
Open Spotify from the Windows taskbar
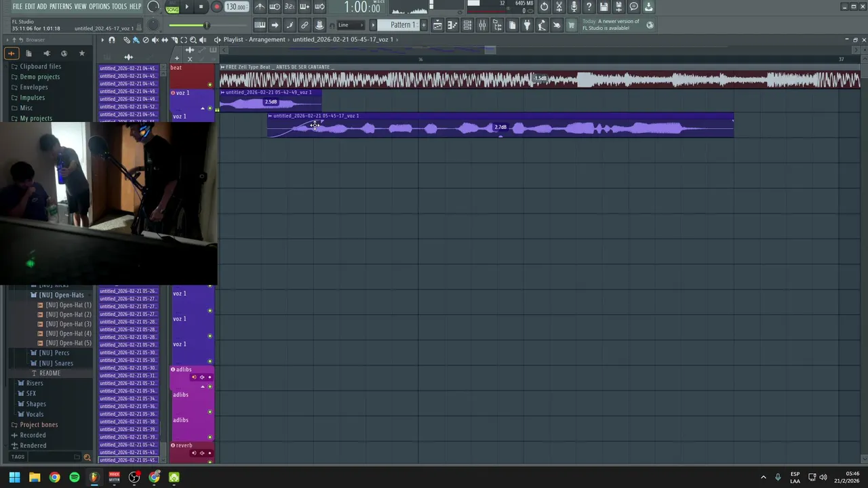(x=75, y=477)
